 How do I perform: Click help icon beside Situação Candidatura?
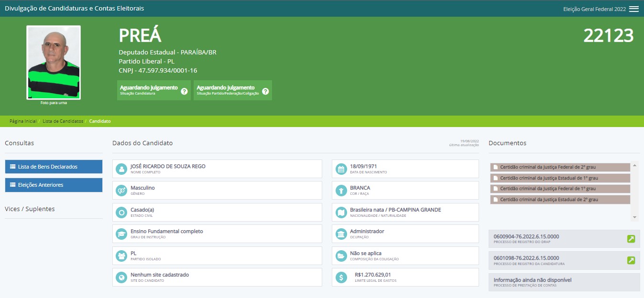pos(184,91)
